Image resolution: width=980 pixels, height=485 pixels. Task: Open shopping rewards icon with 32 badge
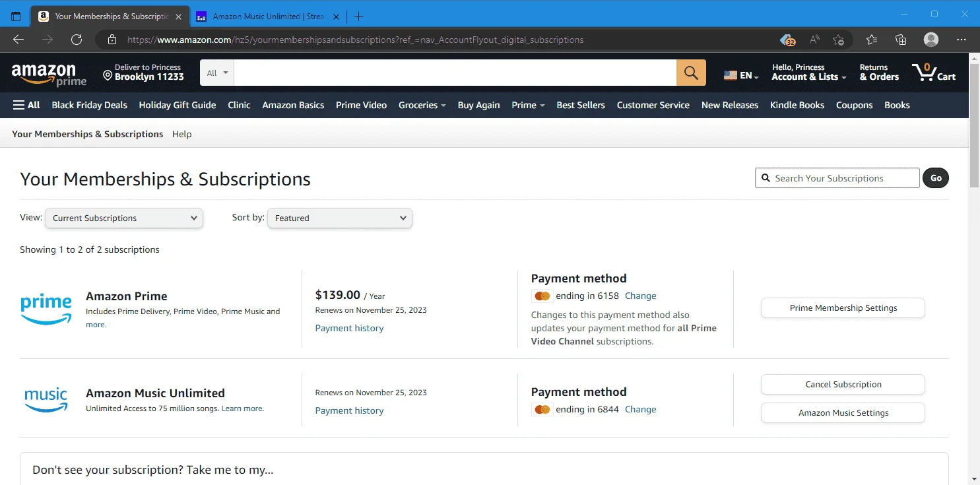[x=787, y=40]
